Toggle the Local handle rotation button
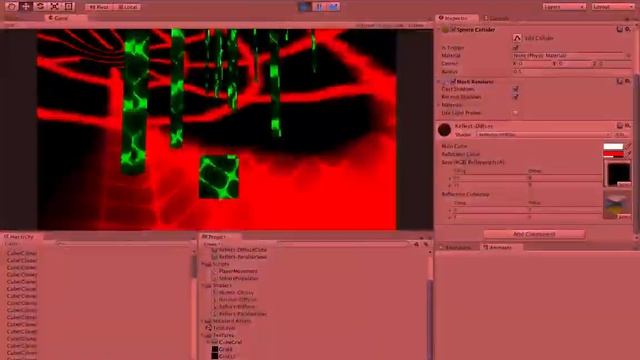Viewport: 640px width, 360px height. click(x=127, y=7)
